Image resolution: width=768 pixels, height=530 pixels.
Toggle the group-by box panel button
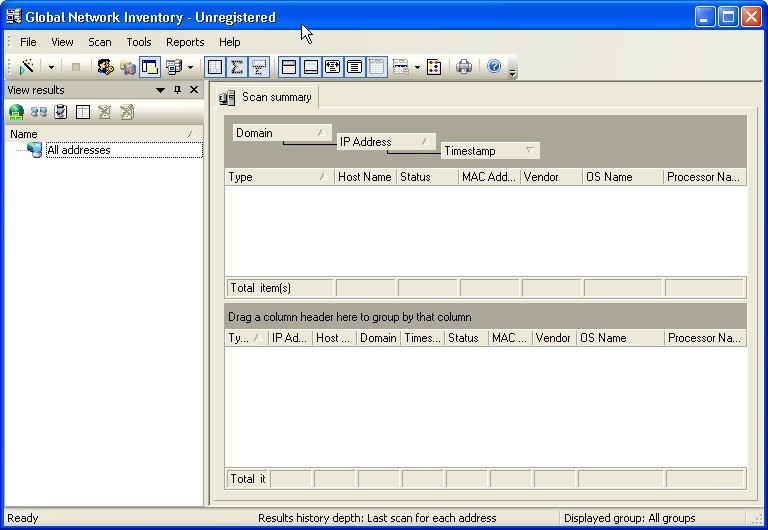click(289, 67)
